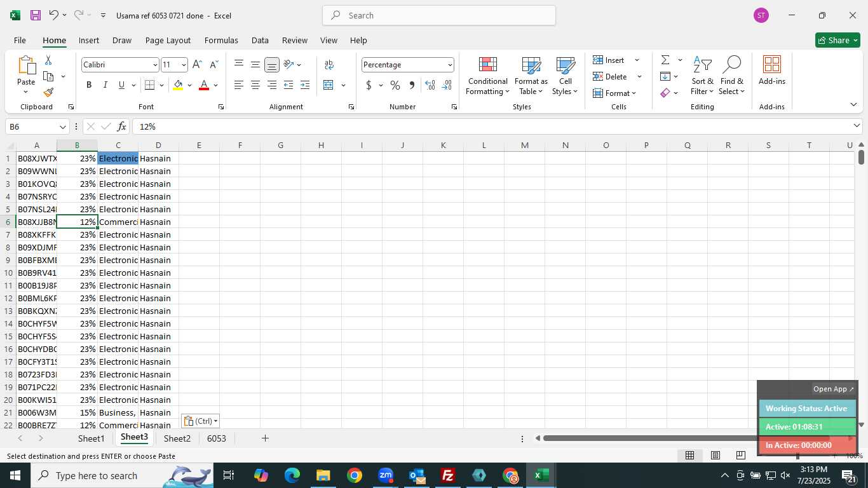Open Cell Styles gallery
This screenshot has height=488, width=868.
point(566,76)
